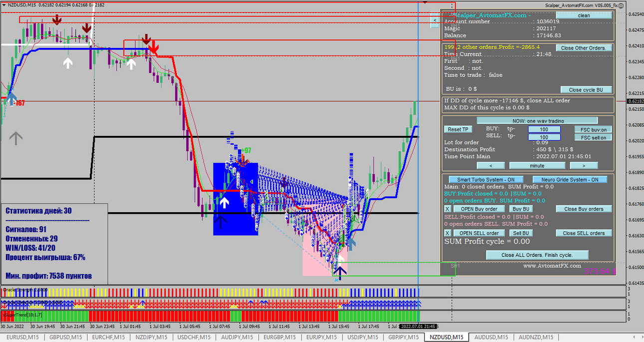
Task: Click the 'clean' button
Action: (x=584, y=15)
